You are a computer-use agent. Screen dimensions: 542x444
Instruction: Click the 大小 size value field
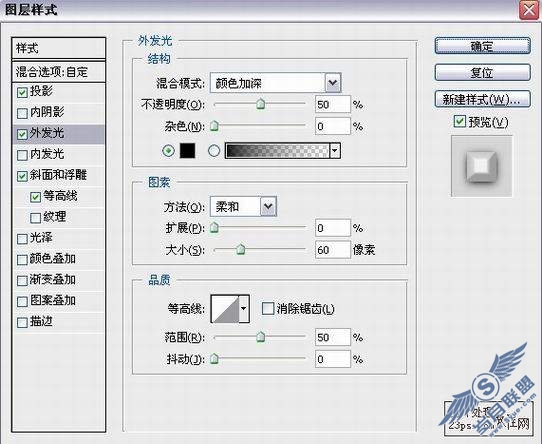pyautogui.click(x=333, y=249)
